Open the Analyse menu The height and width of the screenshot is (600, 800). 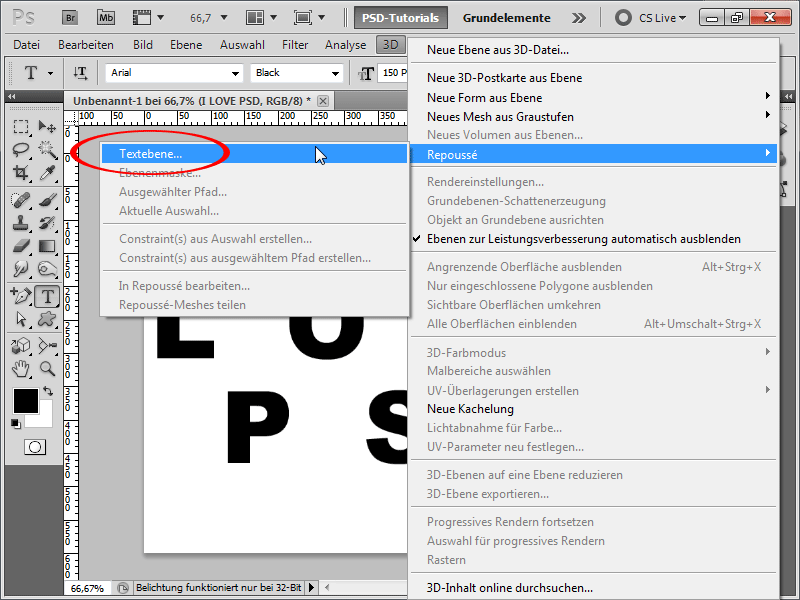345,45
